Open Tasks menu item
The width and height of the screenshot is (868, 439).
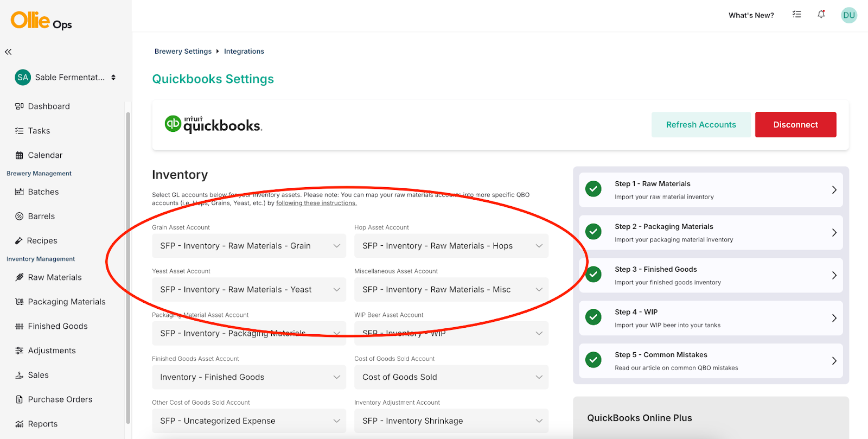click(39, 131)
